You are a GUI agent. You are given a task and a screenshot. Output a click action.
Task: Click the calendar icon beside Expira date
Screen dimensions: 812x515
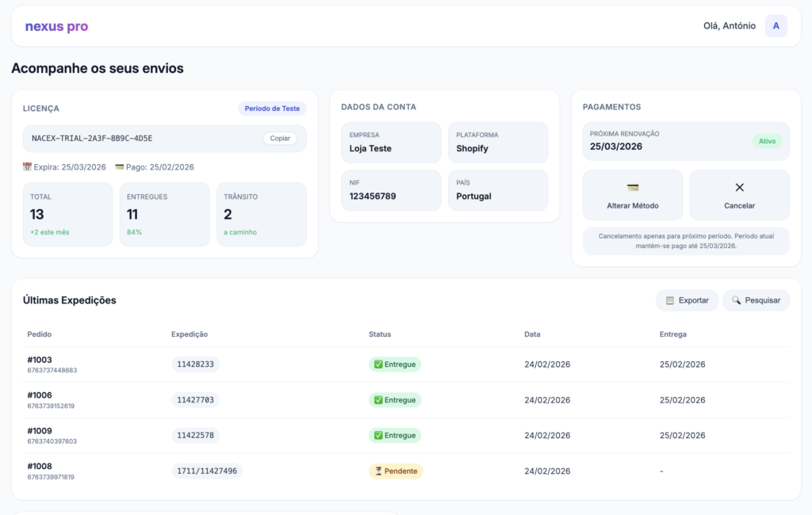pyautogui.click(x=28, y=167)
